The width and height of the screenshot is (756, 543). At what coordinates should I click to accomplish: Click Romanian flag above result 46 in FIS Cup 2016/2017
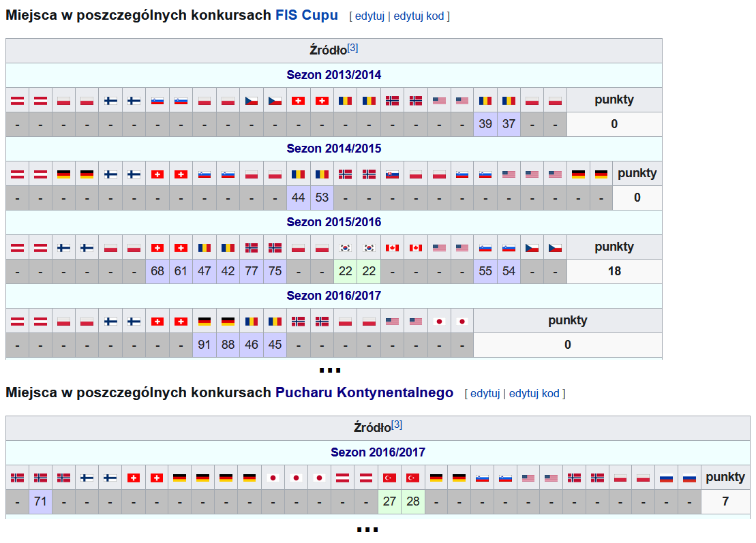(251, 322)
